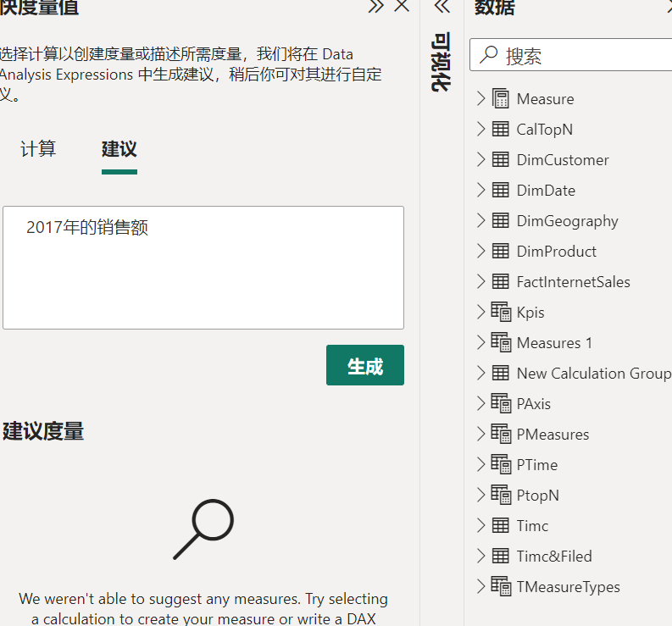Click the search magnifier icon in data pane
The image size is (672, 626).
pos(489,55)
